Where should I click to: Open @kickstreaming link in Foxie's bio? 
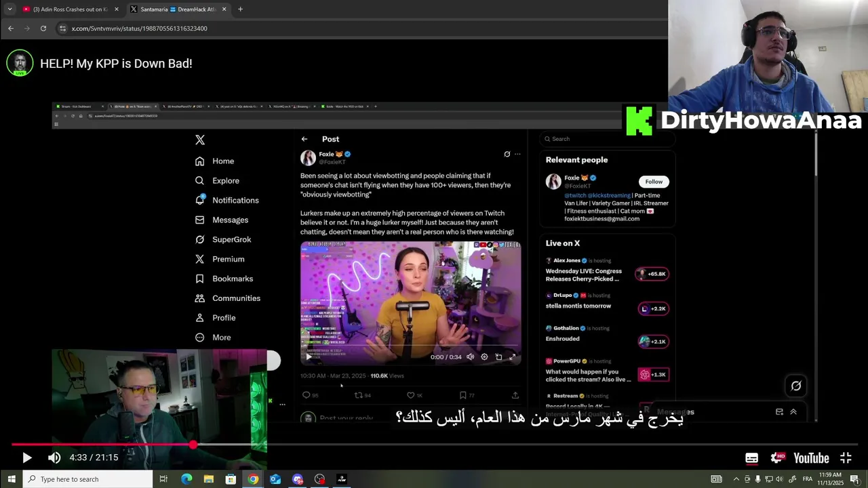609,195
